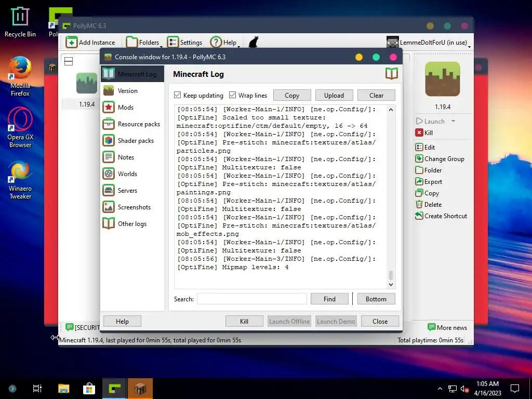532x399 pixels.
Task: Focus the log Search input field
Action: click(x=252, y=299)
